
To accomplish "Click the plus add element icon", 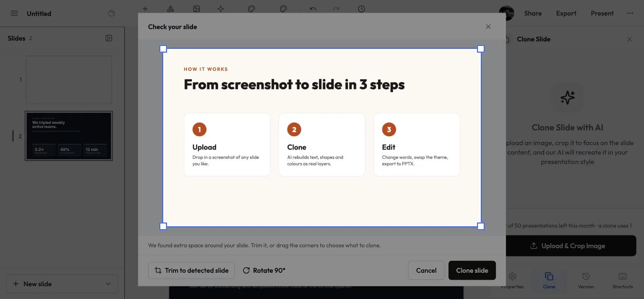I will pyautogui.click(x=145, y=9).
